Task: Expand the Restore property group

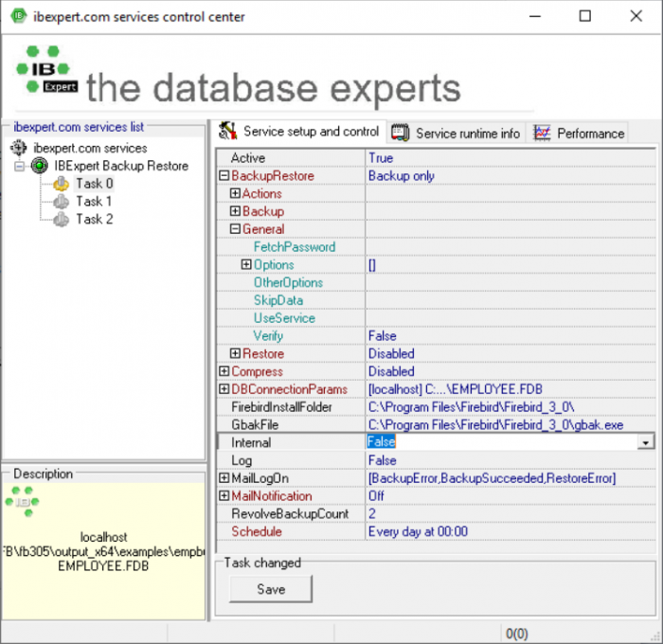Action: point(235,353)
